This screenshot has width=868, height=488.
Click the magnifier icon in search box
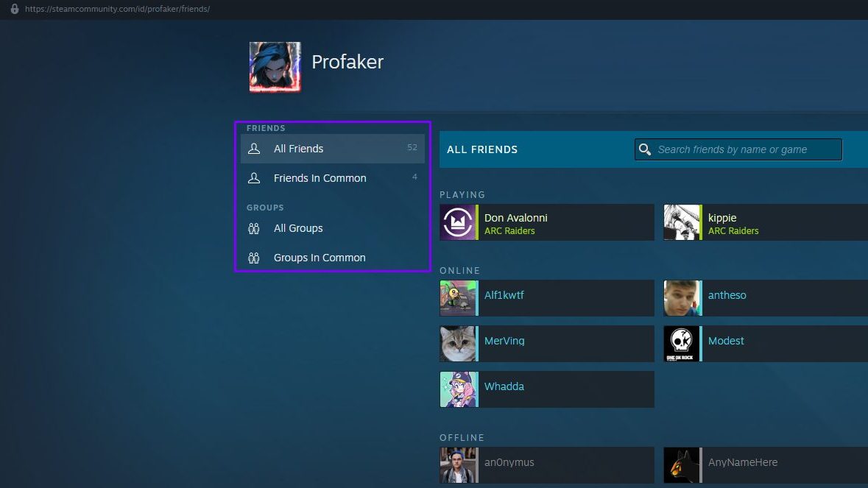point(645,149)
